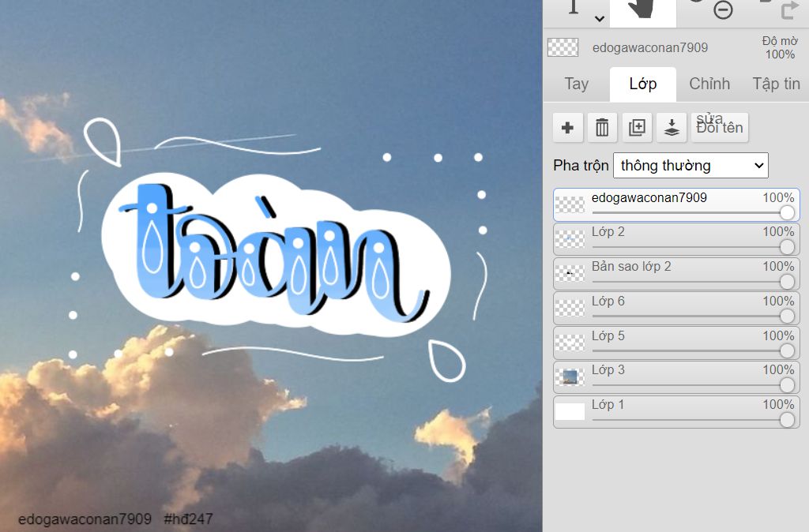Click the active layer preview thumbnail beside Độ mờ
This screenshot has height=532, width=809.
pos(563,47)
